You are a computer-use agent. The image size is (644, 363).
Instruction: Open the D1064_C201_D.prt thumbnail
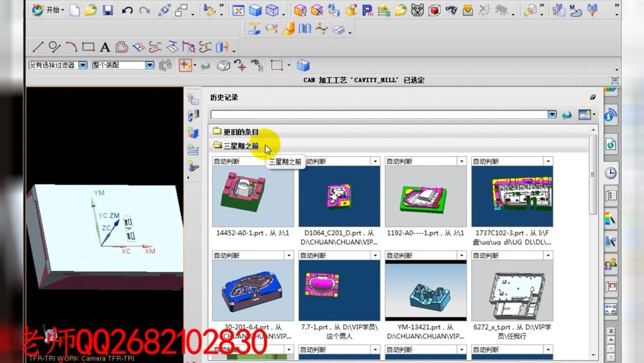click(x=339, y=197)
